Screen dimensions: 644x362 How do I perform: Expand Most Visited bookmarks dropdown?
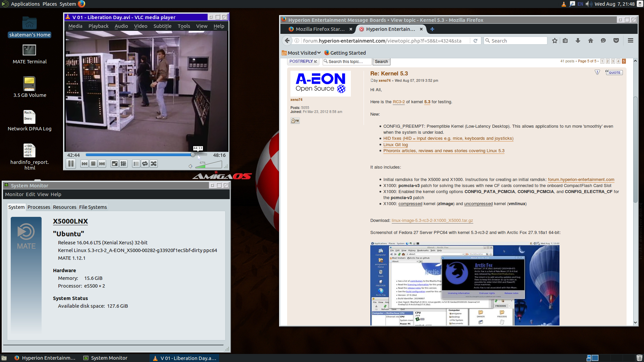click(302, 53)
